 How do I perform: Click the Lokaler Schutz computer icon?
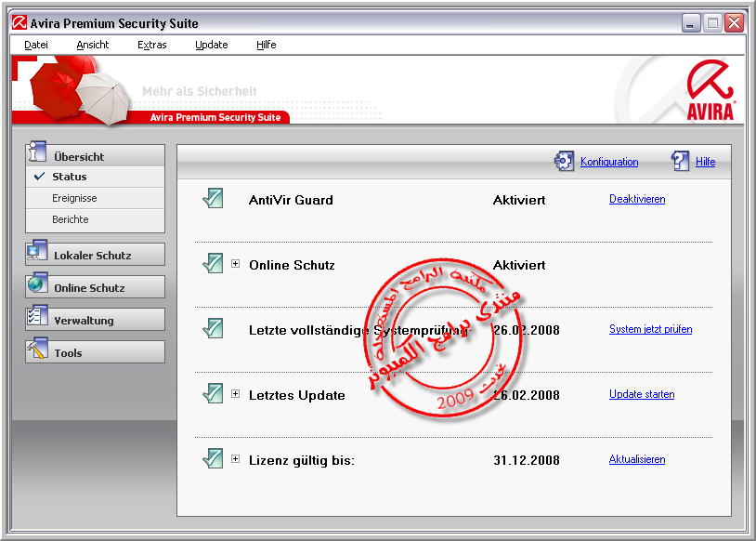point(37,250)
